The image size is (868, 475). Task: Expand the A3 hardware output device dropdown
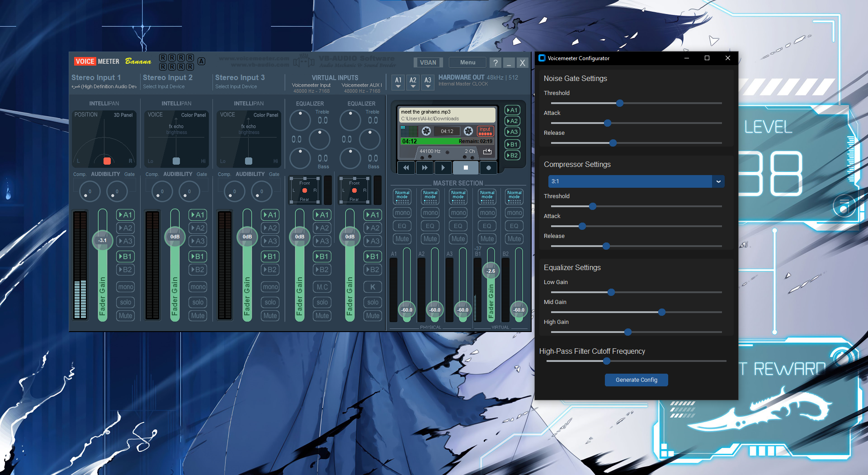point(428,82)
